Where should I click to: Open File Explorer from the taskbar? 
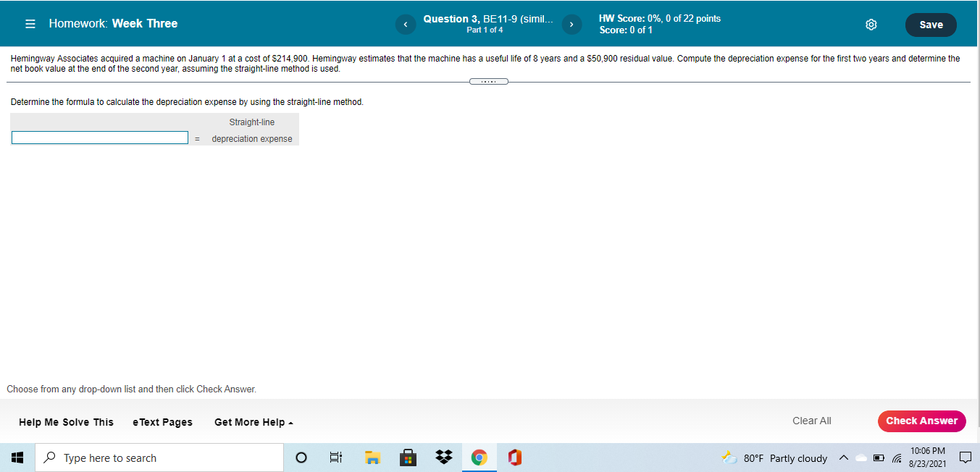pos(372,457)
